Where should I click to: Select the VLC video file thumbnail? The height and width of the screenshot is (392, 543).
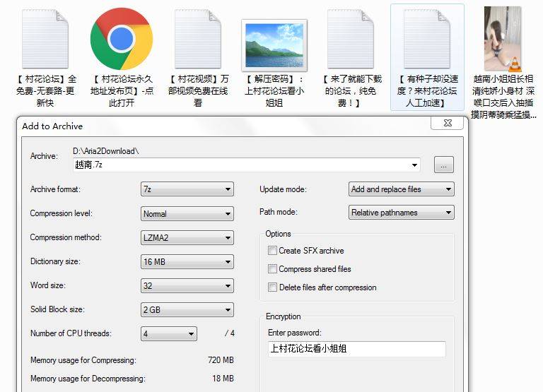[503, 39]
